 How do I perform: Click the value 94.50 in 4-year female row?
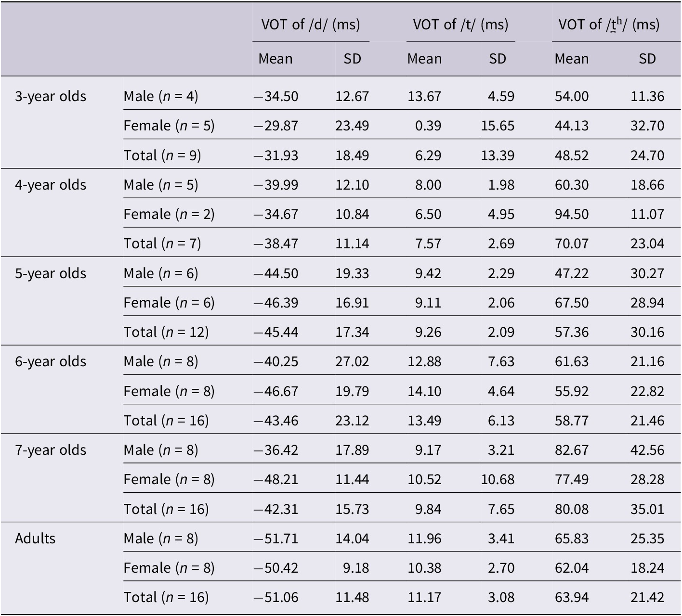[x=572, y=214]
